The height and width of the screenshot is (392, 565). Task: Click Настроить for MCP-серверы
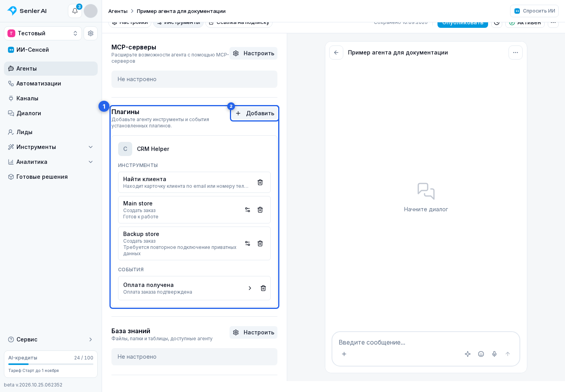pyautogui.click(x=253, y=53)
